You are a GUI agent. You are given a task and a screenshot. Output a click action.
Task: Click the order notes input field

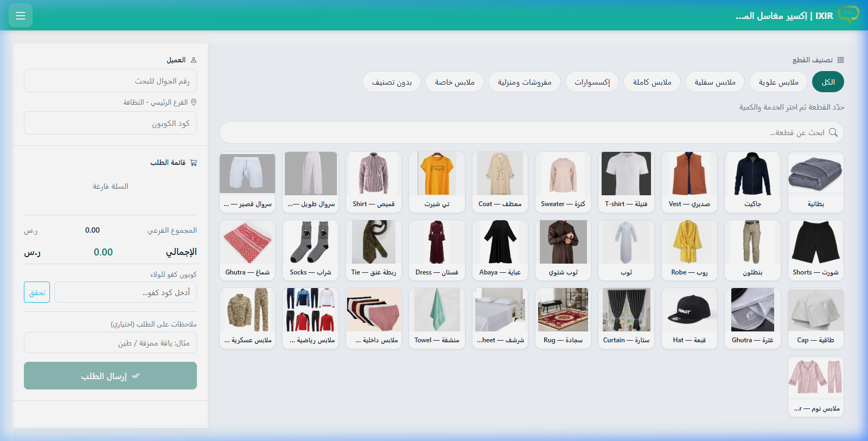(x=110, y=343)
